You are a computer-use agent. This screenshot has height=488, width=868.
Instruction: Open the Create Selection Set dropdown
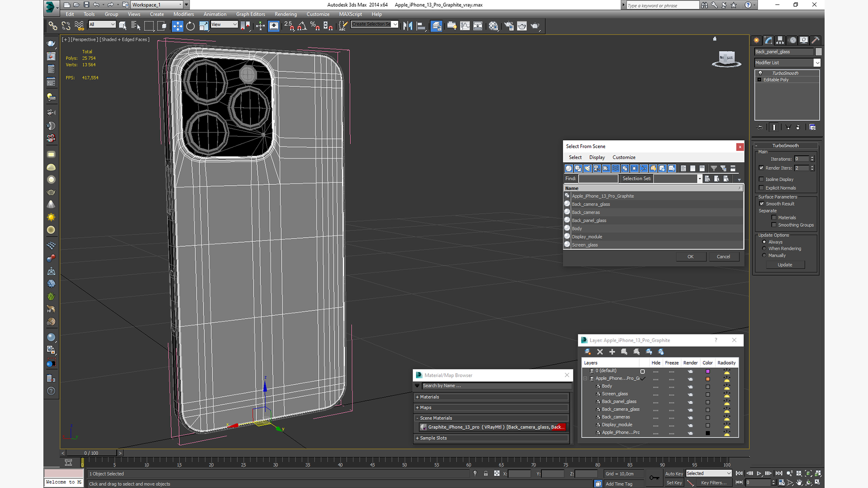[395, 24]
